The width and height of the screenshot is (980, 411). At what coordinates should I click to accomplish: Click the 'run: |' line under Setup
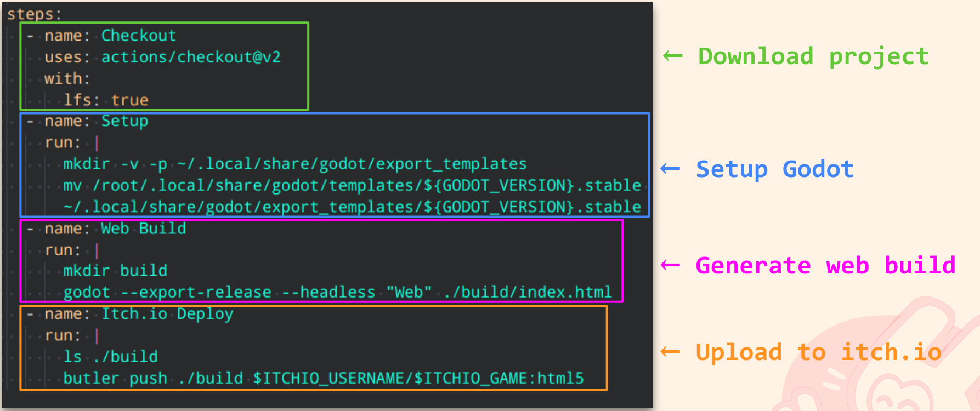coord(72,142)
